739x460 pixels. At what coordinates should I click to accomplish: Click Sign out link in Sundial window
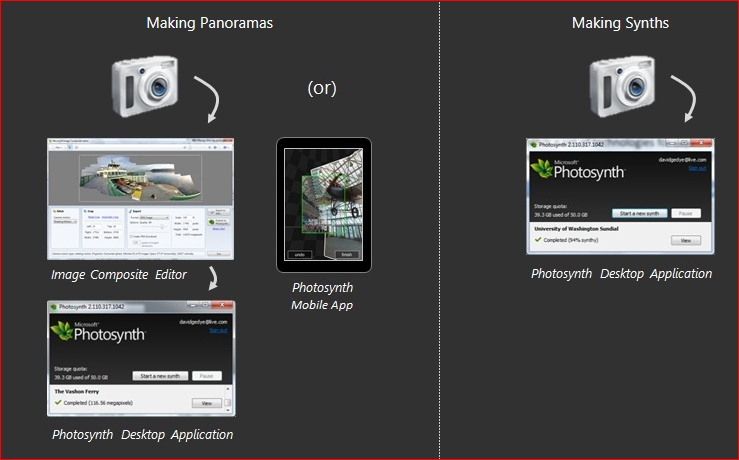pyautogui.click(x=697, y=168)
